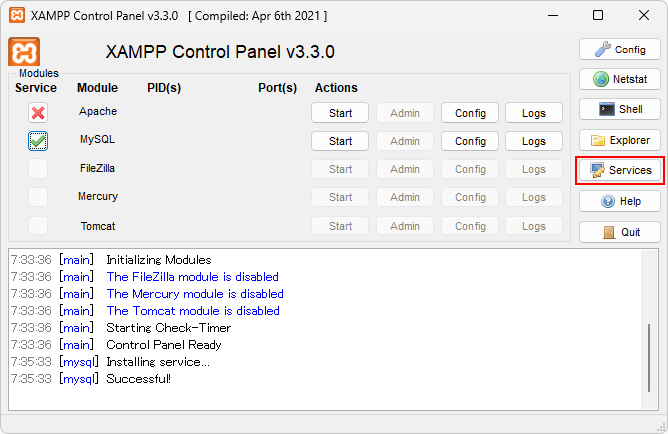Start the Apache module
Viewport: 668px width, 434px height.
point(340,113)
